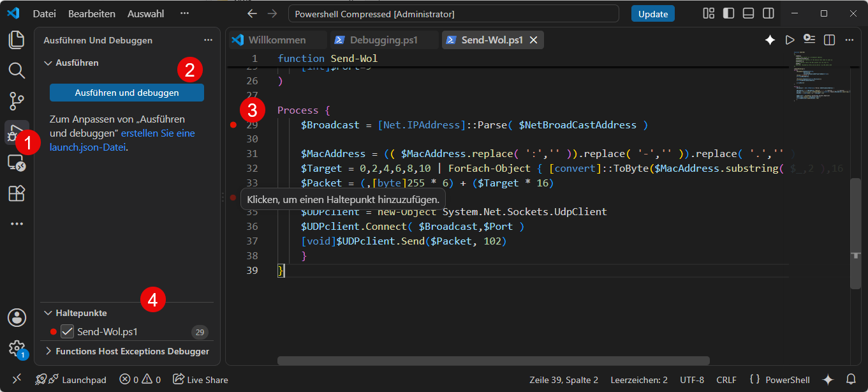This screenshot has height=392, width=868.
Task: Collapse the Ausführen section
Action: pos(48,63)
